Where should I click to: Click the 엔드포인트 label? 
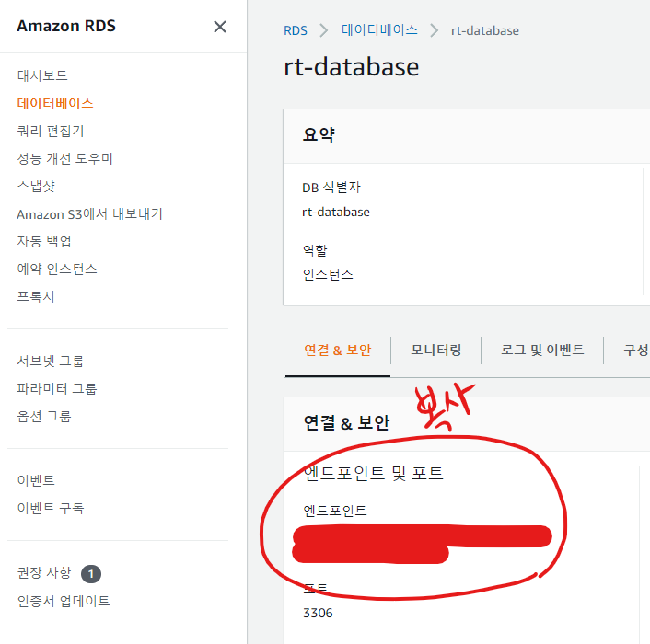coord(335,511)
